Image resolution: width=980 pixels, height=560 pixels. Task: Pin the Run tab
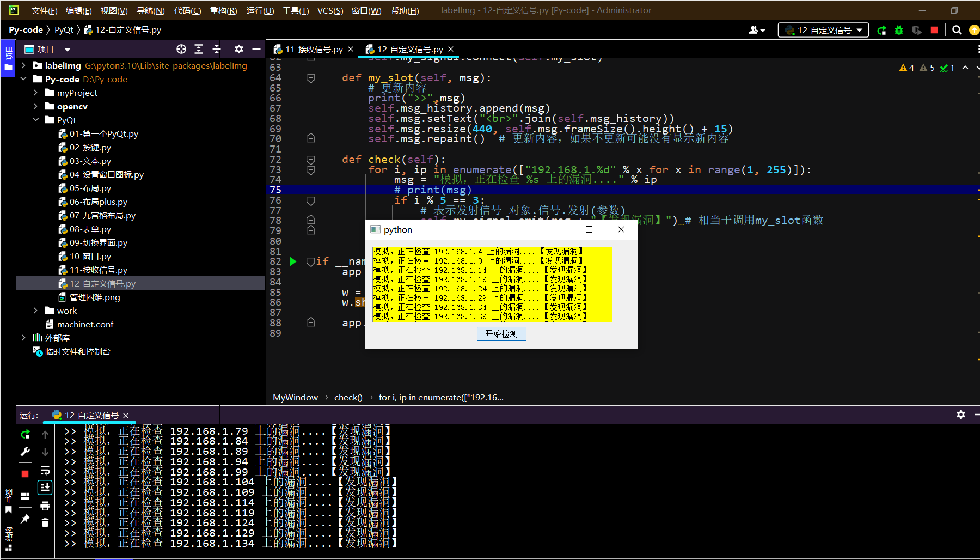pos(25,519)
